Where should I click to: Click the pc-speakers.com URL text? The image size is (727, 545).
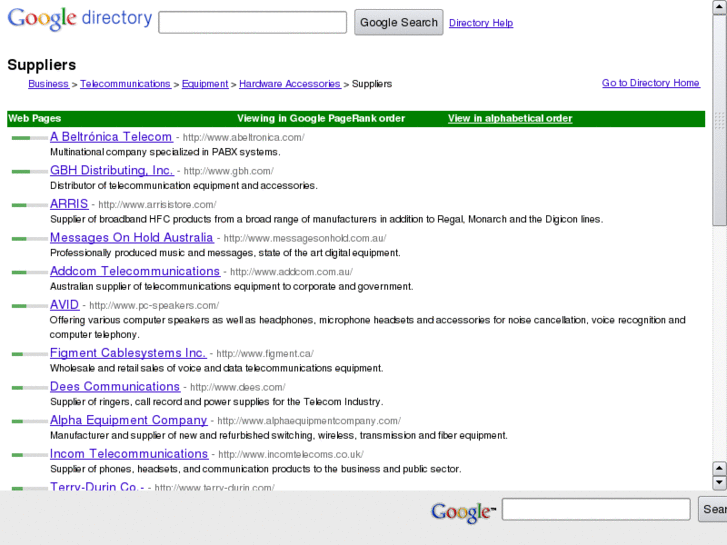click(x=154, y=306)
